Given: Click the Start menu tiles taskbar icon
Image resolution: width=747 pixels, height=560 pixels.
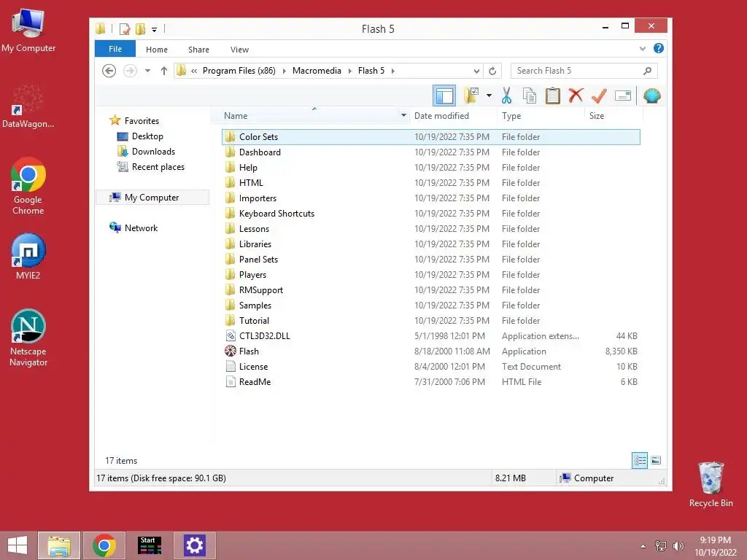Looking at the screenshot, I should pos(150,545).
